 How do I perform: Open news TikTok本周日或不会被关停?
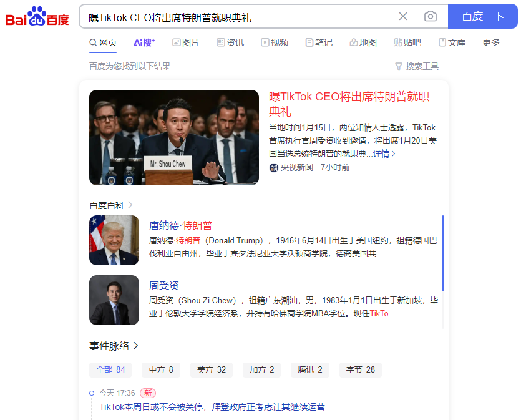pyautogui.click(x=212, y=407)
